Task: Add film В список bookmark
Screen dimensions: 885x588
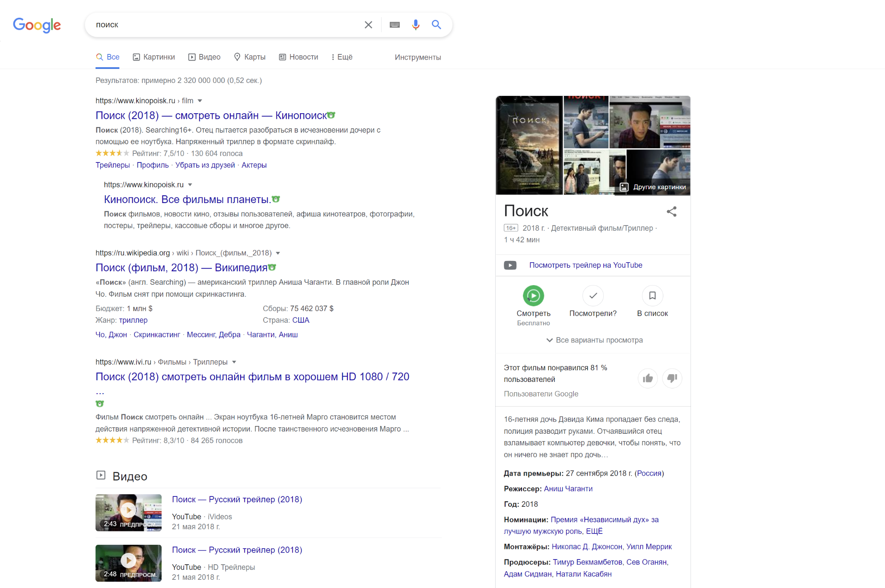Action: click(x=653, y=296)
